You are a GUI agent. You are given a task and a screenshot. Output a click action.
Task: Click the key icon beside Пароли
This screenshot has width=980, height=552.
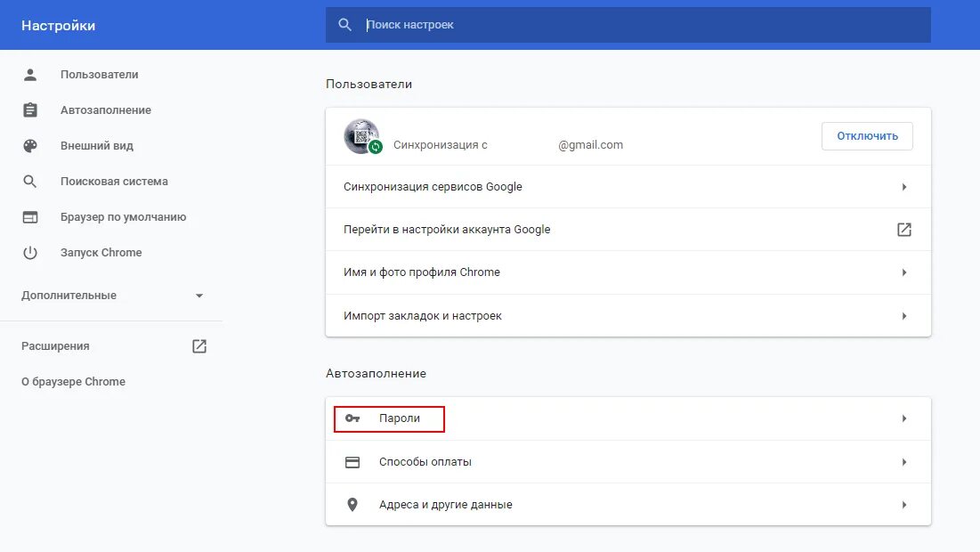click(x=352, y=418)
